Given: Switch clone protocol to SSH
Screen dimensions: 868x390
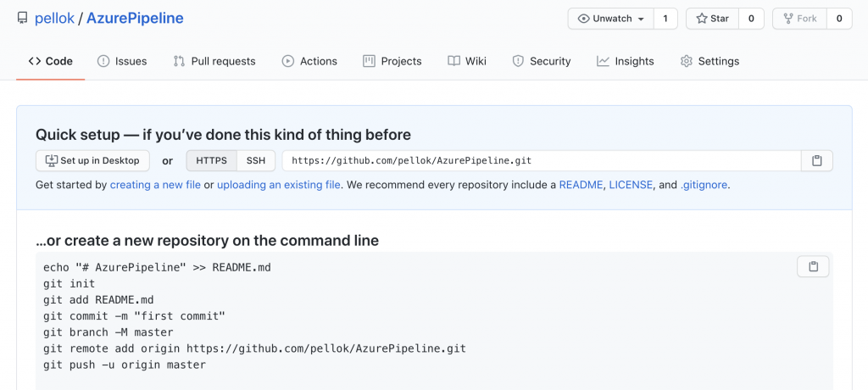Looking at the screenshot, I should [255, 160].
